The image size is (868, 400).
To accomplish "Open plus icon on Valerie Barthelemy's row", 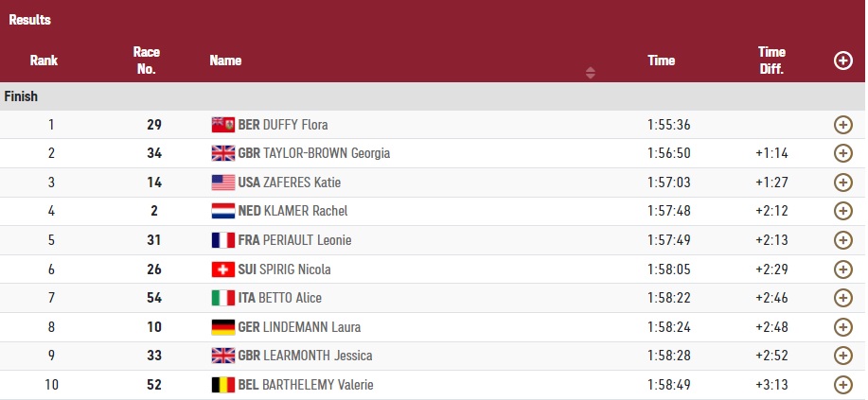I will point(842,385).
